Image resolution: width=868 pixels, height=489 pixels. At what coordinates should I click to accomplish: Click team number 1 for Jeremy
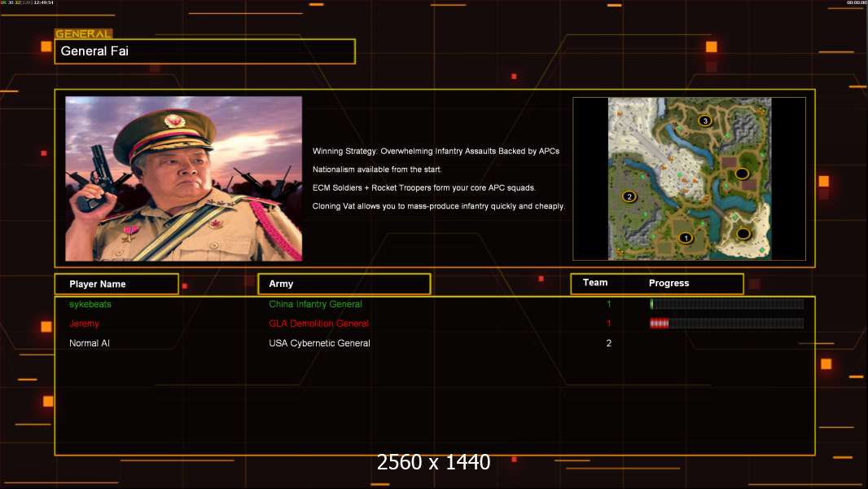[608, 324]
